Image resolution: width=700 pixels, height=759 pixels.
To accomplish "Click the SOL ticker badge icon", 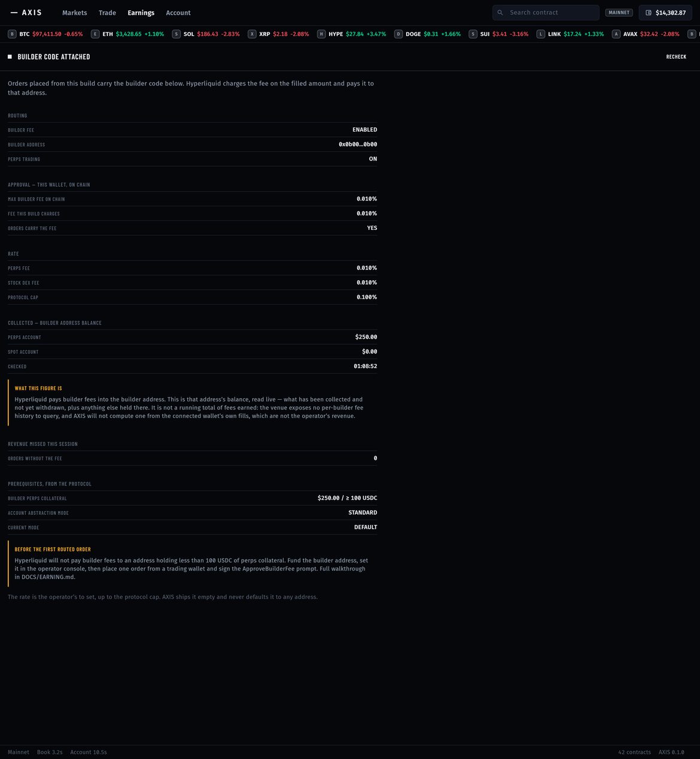I will [176, 34].
